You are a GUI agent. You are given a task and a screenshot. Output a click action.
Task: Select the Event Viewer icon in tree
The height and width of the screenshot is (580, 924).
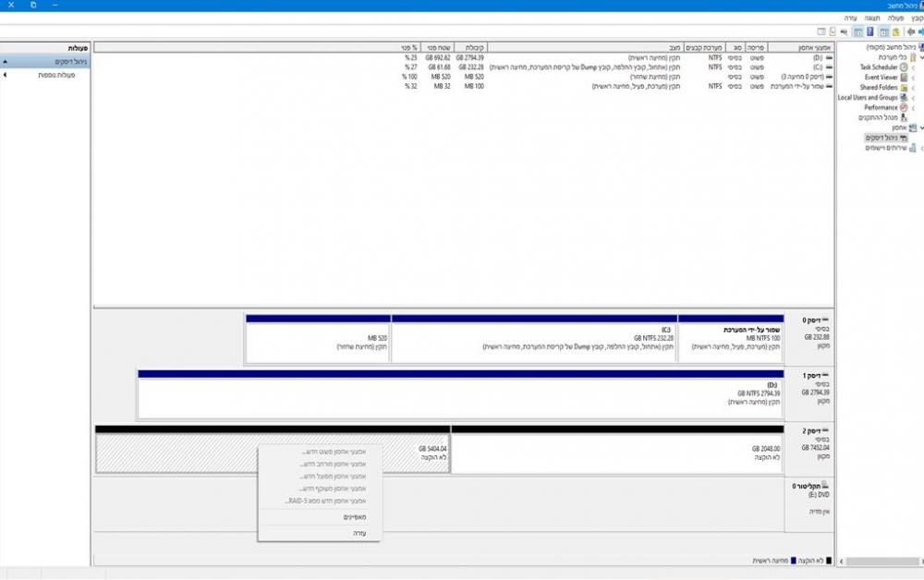904,78
